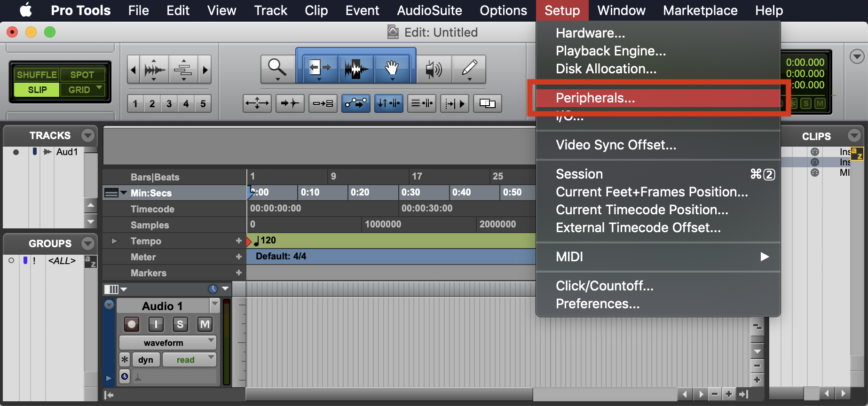Expand the Tempo ruler
Viewport: 868px width, 406px height.
click(114, 241)
